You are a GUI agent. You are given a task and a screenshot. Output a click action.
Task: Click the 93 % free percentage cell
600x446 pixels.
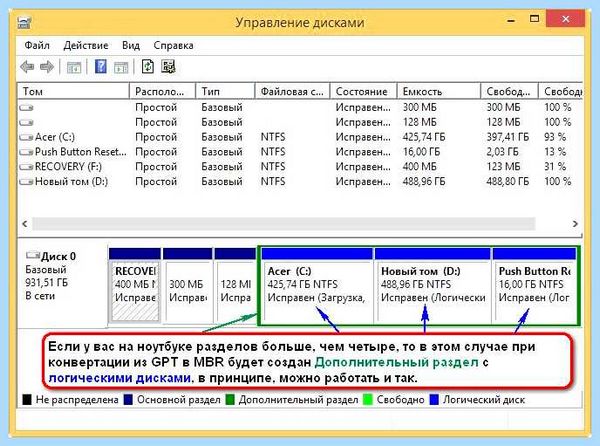555,137
